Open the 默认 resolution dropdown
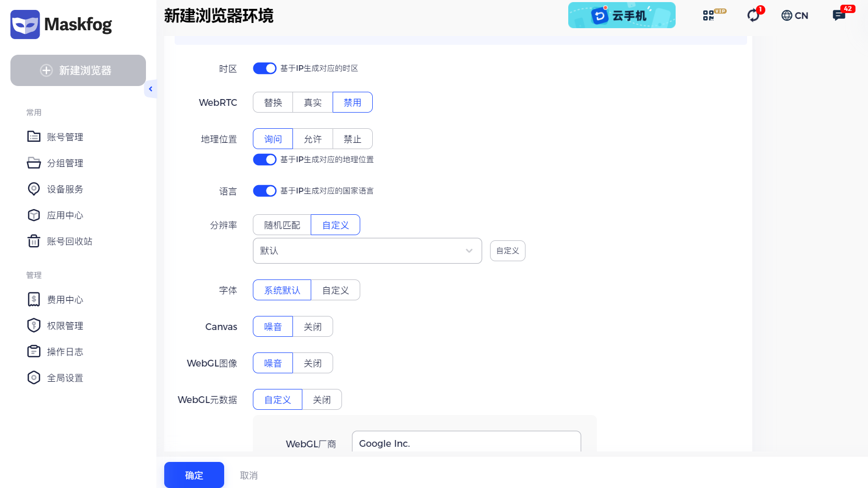This screenshot has height=488, width=868. [x=368, y=251]
